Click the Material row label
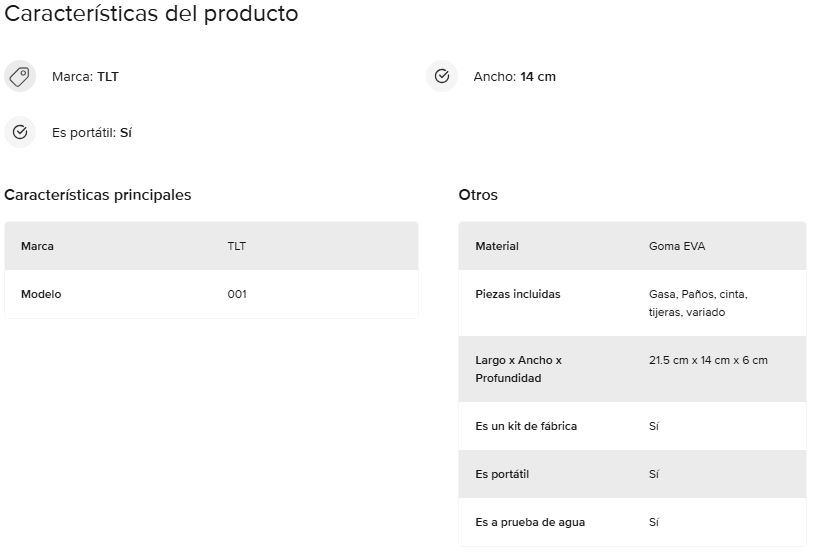The image size is (813, 559). [x=497, y=246]
